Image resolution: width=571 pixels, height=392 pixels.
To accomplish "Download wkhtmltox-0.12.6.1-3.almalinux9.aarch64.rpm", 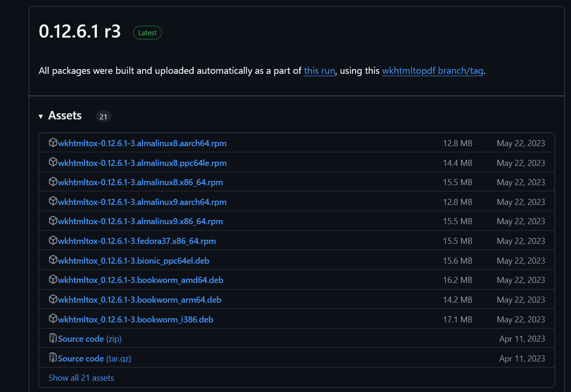I will point(143,202).
